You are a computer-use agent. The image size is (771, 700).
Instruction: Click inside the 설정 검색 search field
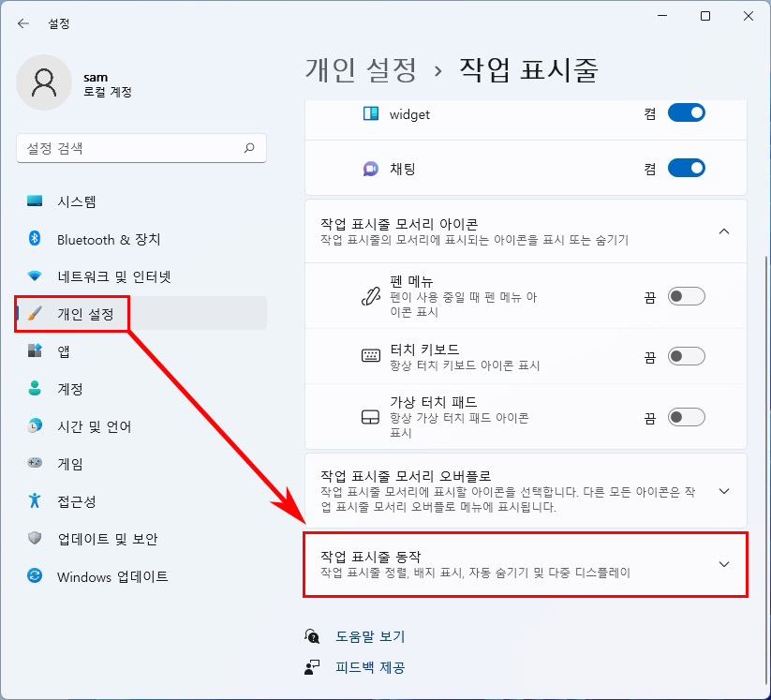tap(141, 148)
